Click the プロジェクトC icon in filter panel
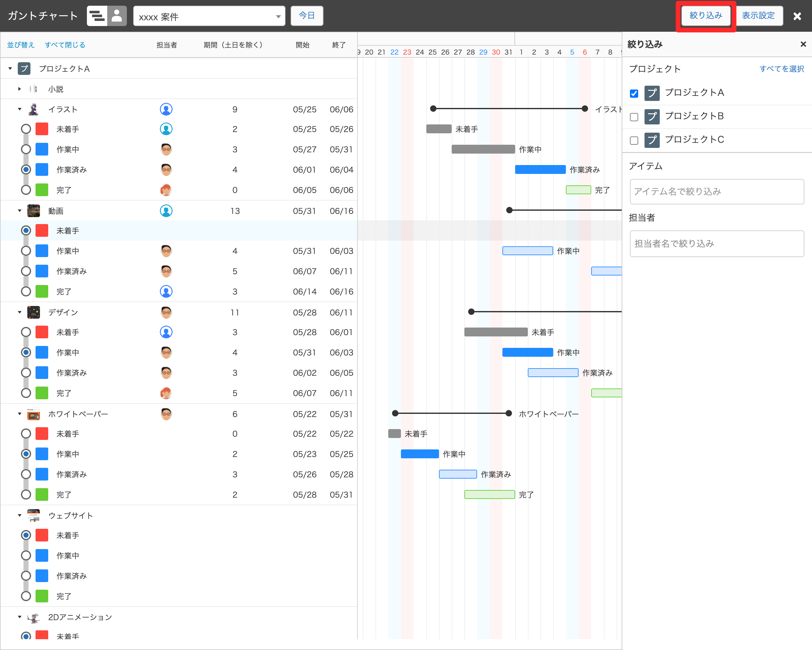This screenshot has width=812, height=650. [x=652, y=140]
